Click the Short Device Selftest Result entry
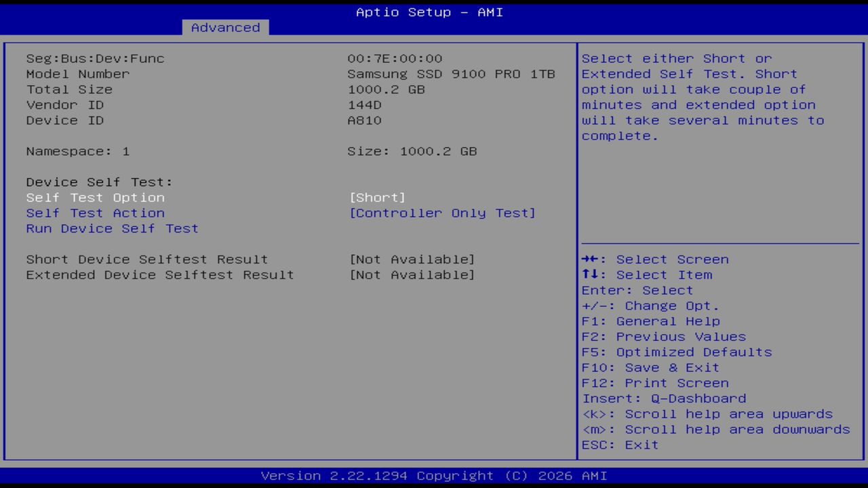The image size is (868, 488). click(x=146, y=259)
